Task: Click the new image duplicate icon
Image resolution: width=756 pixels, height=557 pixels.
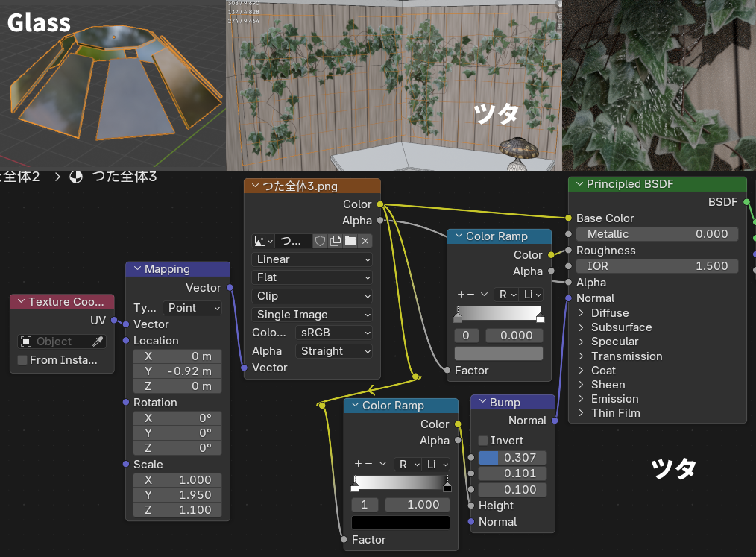Action: tap(336, 241)
